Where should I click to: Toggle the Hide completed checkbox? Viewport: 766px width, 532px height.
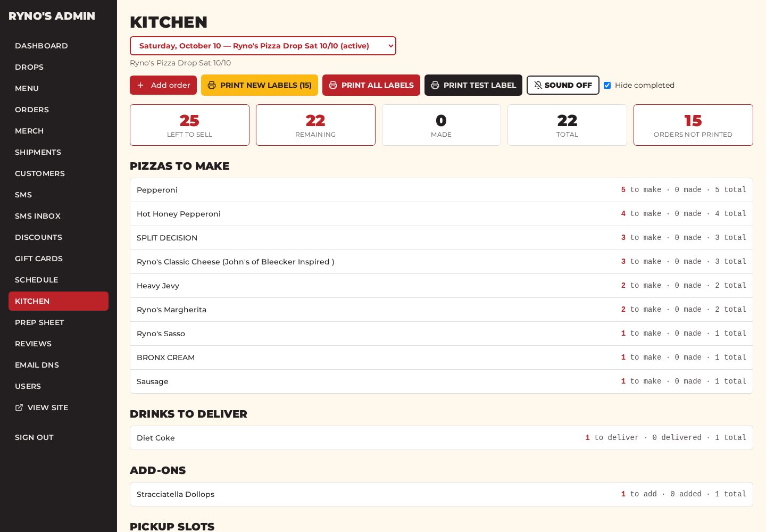click(x=607, y=85)
